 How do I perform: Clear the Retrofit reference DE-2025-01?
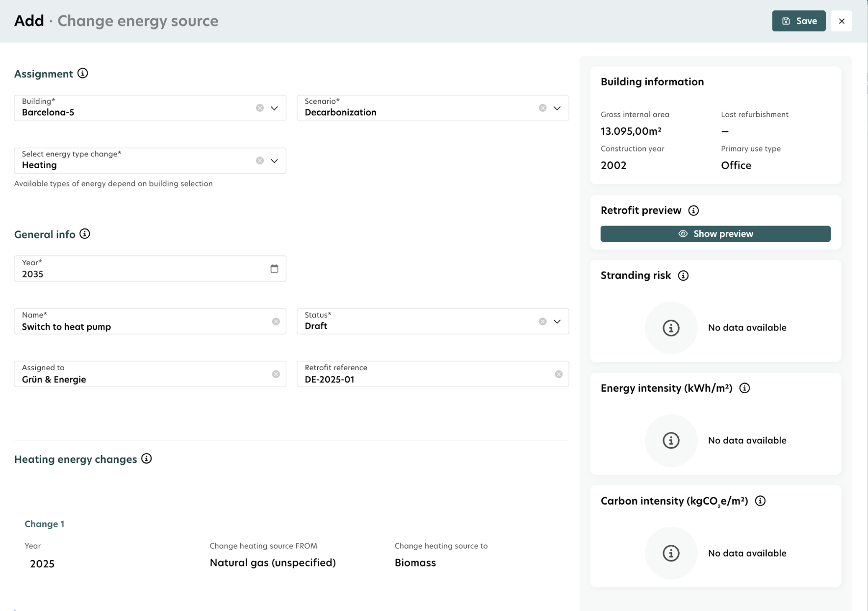(x=559, y=374)
